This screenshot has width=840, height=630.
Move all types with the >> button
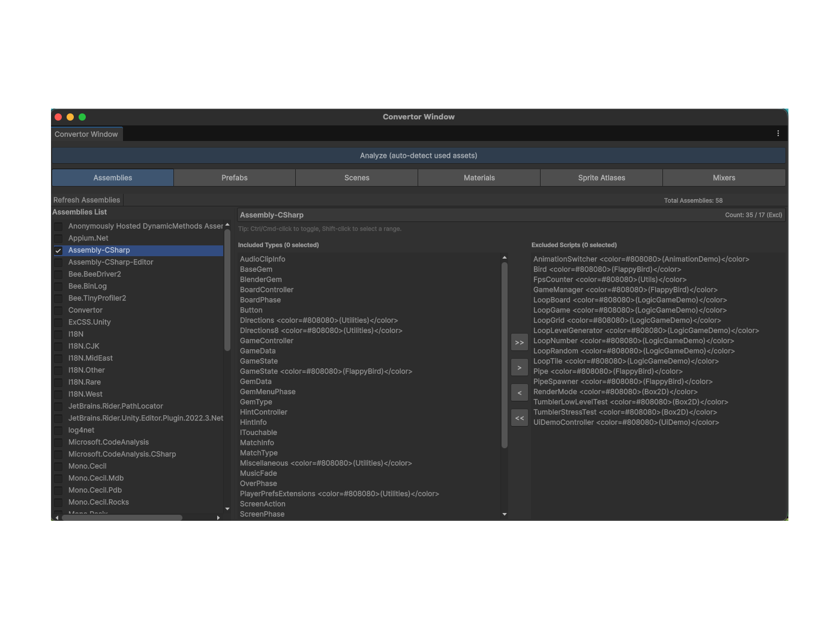click(x=520, y=343)
